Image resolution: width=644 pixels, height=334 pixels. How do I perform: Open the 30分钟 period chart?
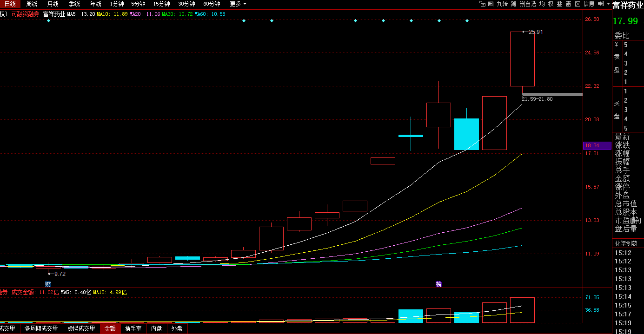click(186, 4)
